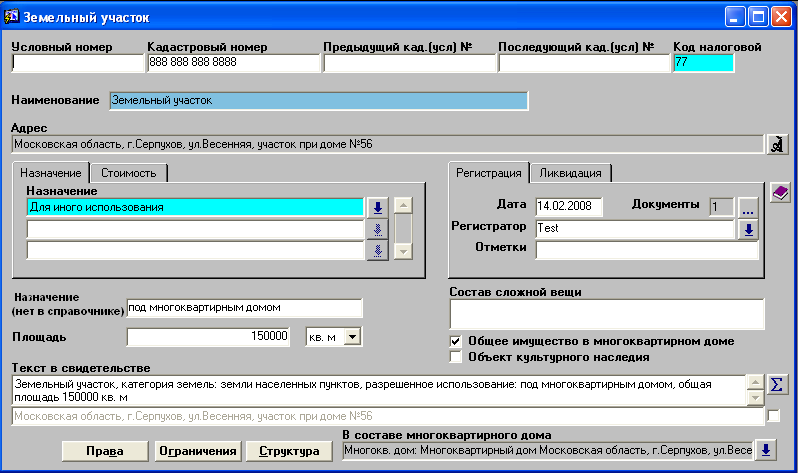
Task: Click the Текст в свидетельстве scroll up arrow
Action: (x=755, y=382)
